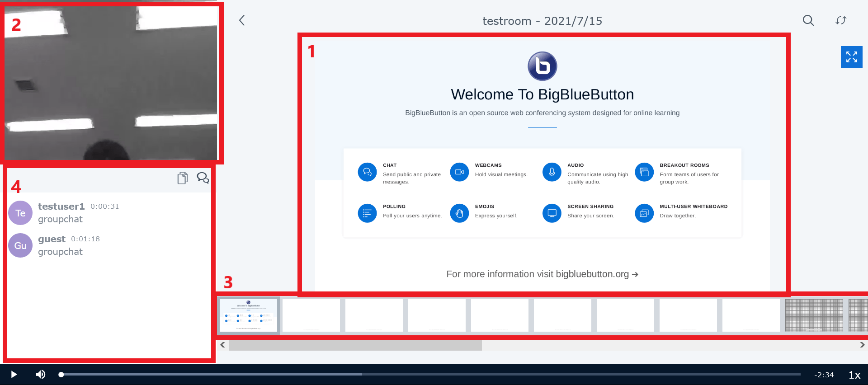Click the testuser1 username in chat
868x385 pixels.
pyautogui.click(x=61, y=207)
